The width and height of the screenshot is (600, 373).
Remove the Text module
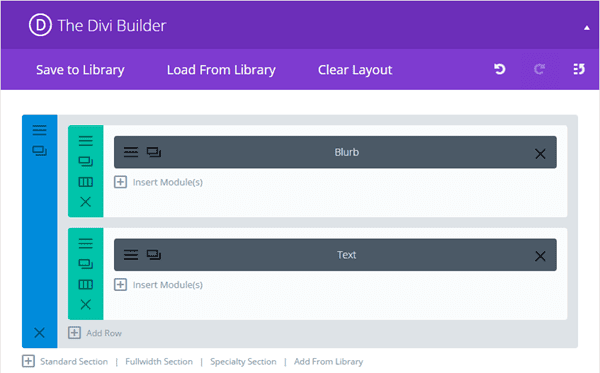[540, 256]
